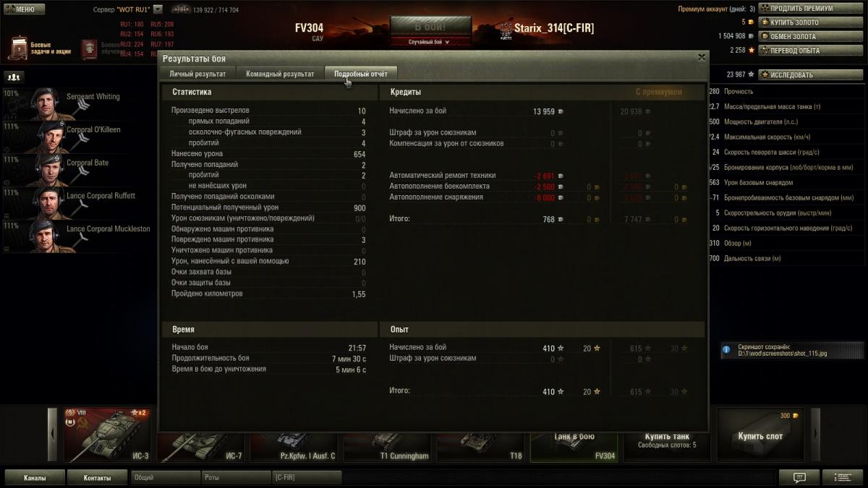Click the clan emblem beside Starix_314
The width and height of the screenshot is (868, 488).
pos(506,29)
